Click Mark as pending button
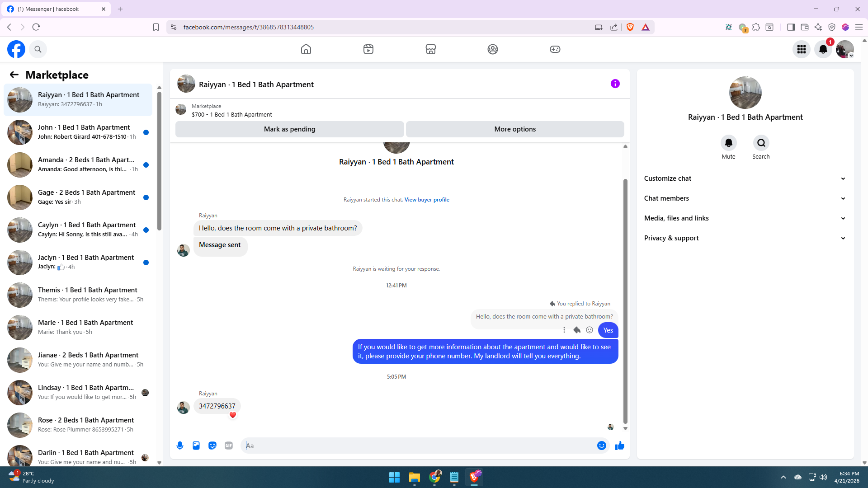 289,129
